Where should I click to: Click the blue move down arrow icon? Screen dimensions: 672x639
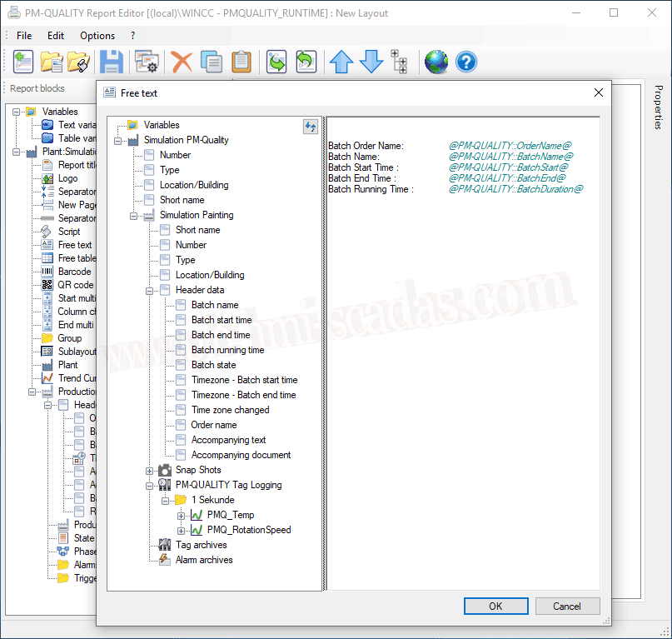coord(371,62)
